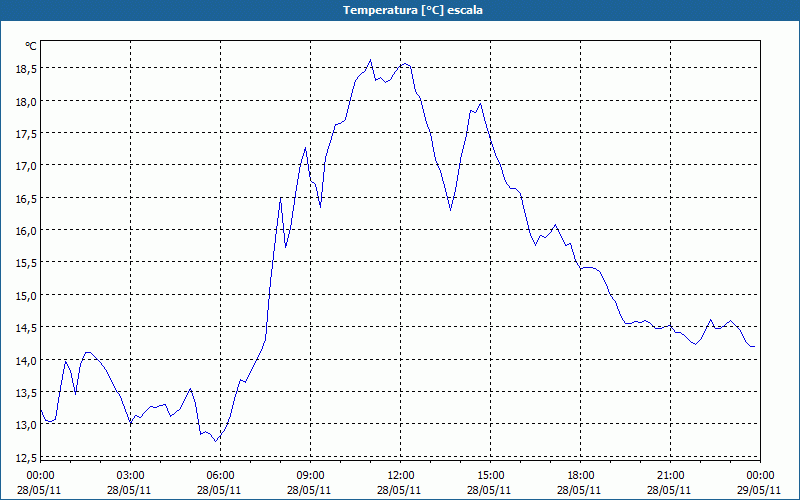Select the 06:00 28/05/11 time label
This screenshot has width=800, height=500.
tap(220, 483)
